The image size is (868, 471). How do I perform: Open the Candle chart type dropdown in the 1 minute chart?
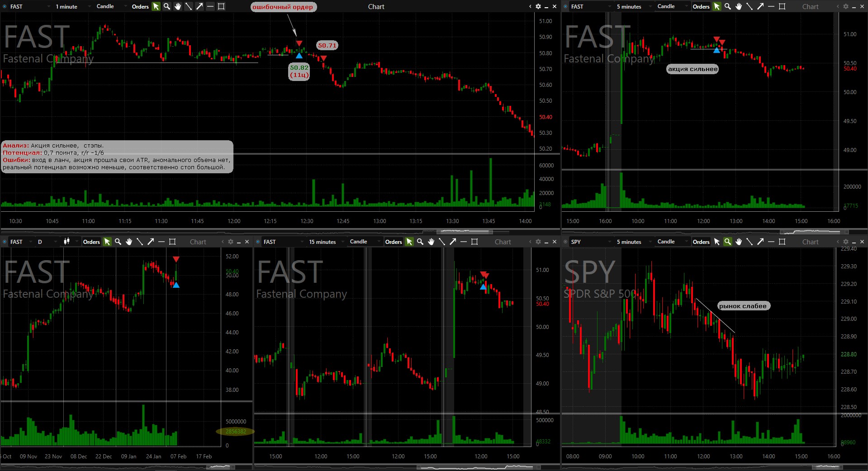(111, 6)
